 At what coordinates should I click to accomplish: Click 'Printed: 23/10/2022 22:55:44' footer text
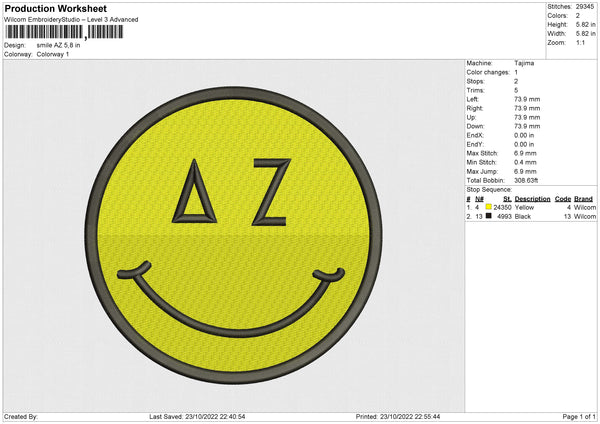398,416
